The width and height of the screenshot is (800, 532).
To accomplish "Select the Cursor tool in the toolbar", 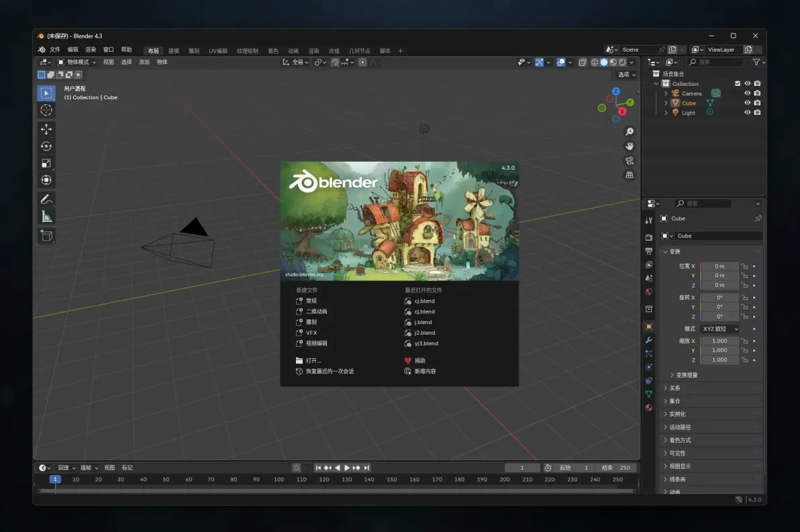I will click(x=46, y=110).
